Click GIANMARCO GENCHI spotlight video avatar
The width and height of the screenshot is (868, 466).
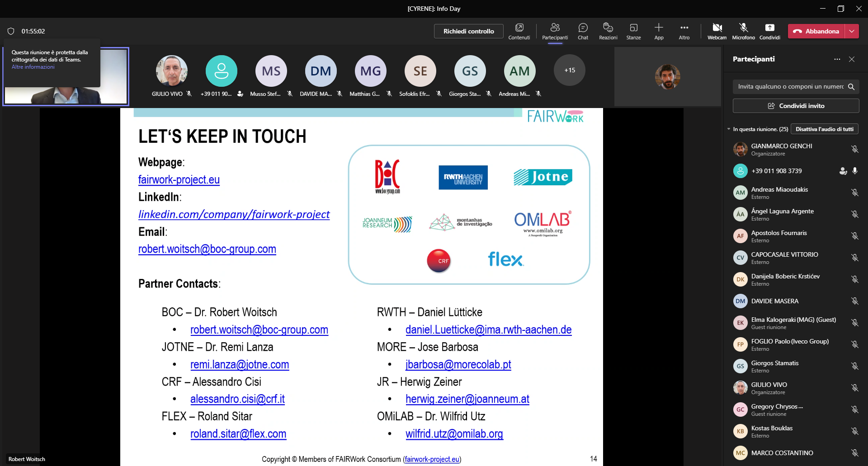pos(667,76)
